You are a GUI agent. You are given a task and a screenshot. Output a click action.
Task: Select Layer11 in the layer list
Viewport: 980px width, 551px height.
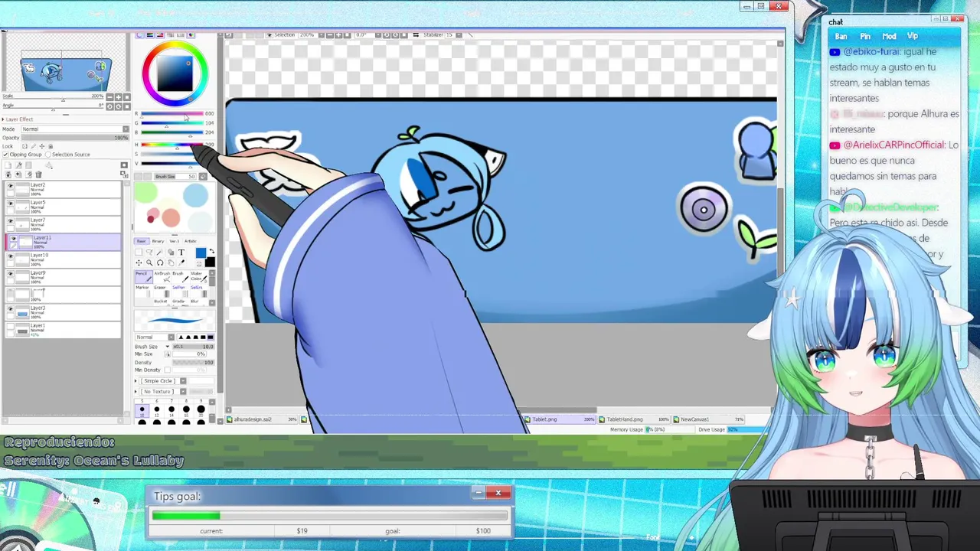64,242
